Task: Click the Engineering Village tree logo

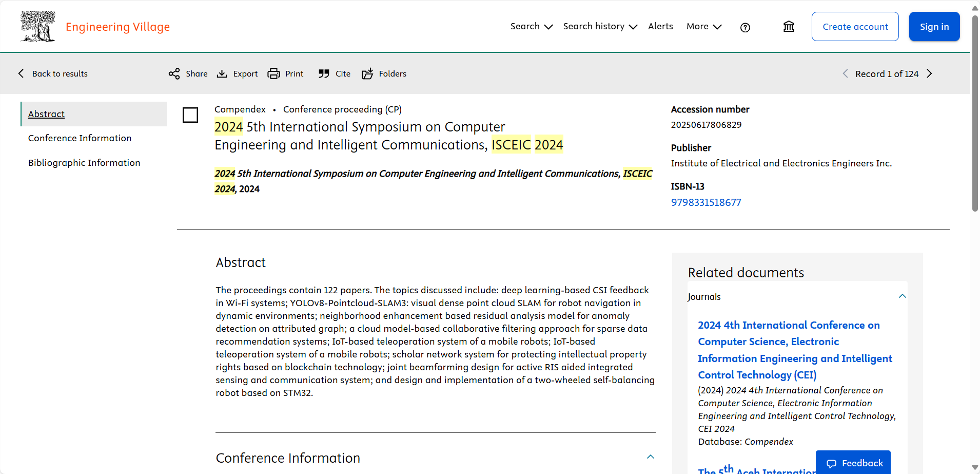Action: click(37, 26)
